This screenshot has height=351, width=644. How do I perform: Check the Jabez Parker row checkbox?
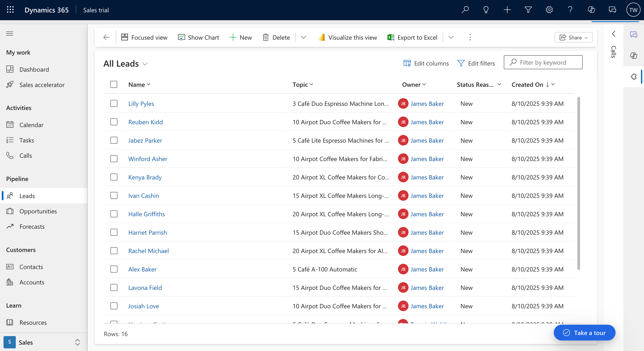[x=114, y=140]
